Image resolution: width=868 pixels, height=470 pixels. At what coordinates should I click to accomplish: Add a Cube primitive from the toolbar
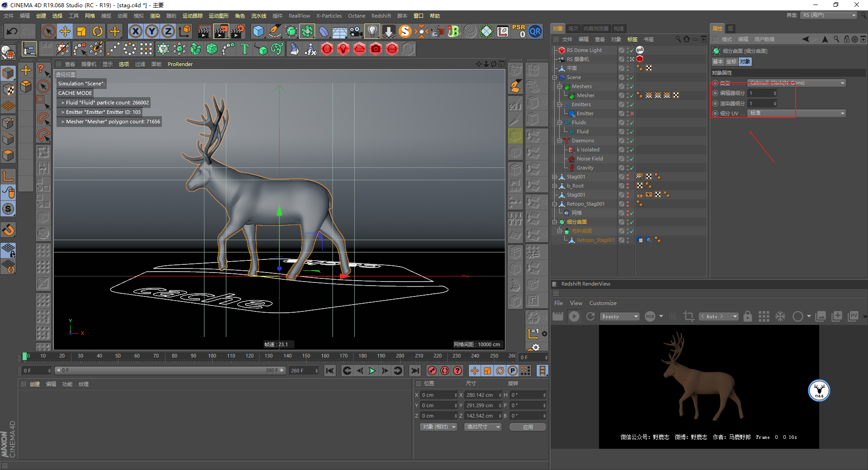pos(258,31)
